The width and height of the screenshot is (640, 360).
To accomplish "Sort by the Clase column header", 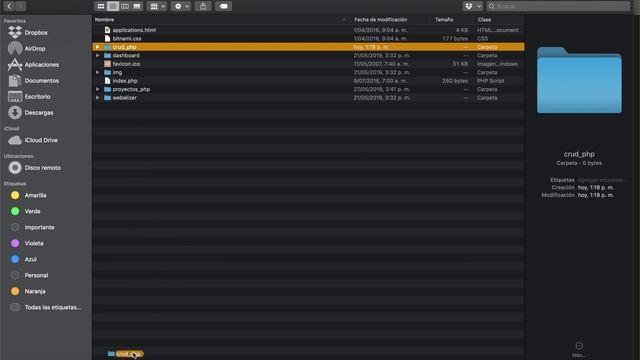I will point(484,20).
